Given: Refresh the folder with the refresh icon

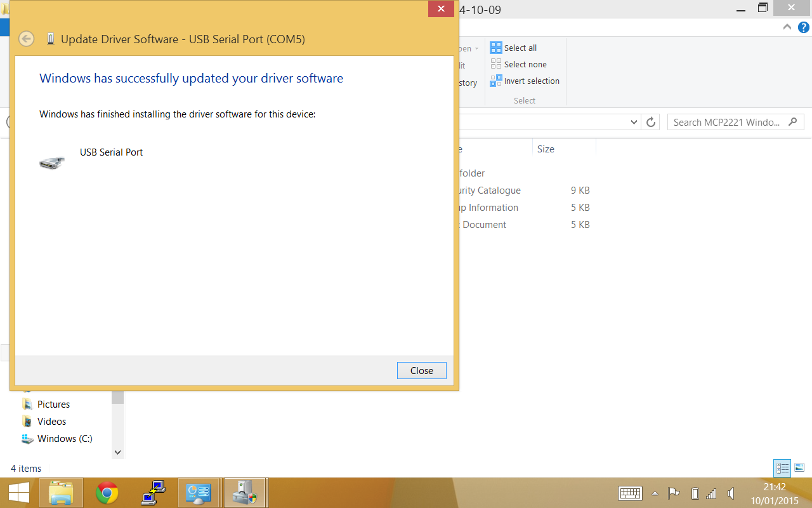Looking at the screenshot, I should 651,122.
